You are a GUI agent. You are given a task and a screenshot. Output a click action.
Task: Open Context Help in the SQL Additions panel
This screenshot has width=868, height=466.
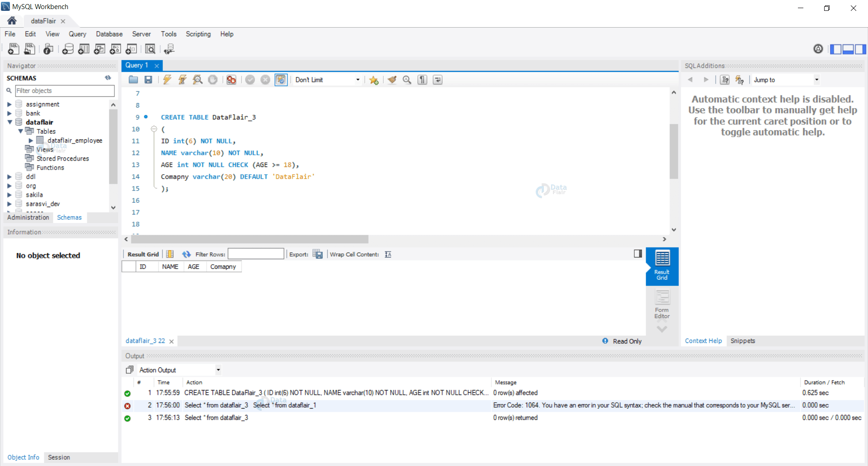[x=703, y=341]
